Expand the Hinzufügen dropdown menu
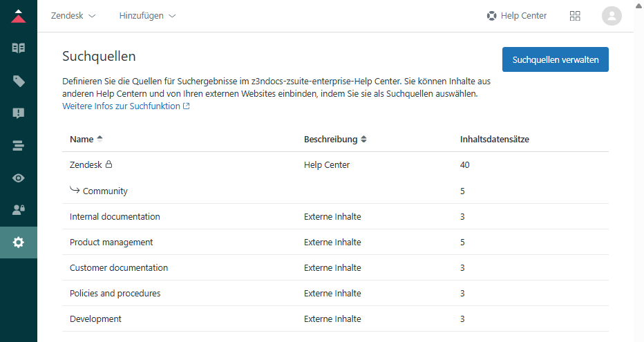This screenshot has height=342, width=644. click(147, 16)
